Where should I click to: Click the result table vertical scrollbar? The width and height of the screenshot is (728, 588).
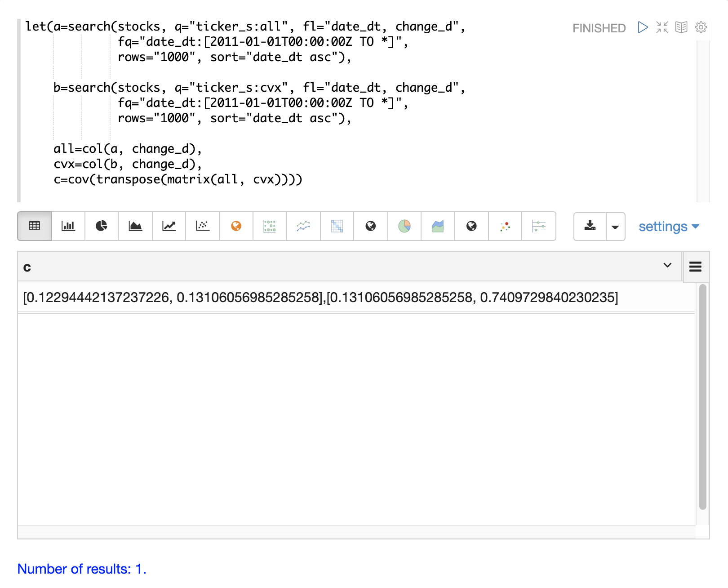(x=703, y=396)
